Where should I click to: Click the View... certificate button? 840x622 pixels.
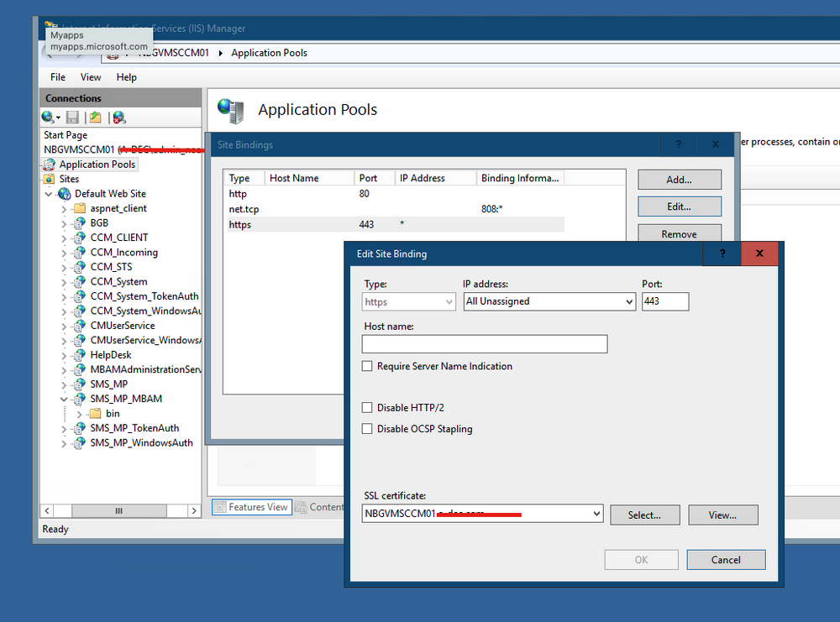(x=722, y=515)
